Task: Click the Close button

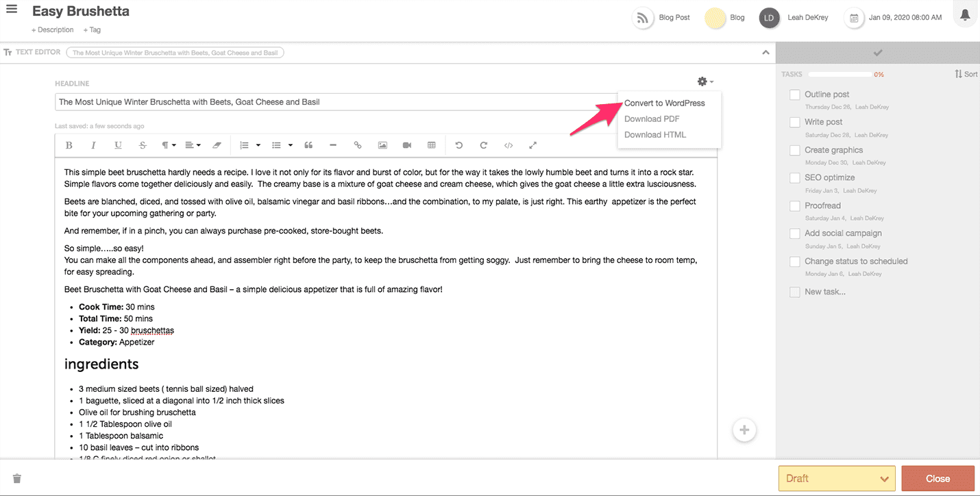Action: pos(938,478)
